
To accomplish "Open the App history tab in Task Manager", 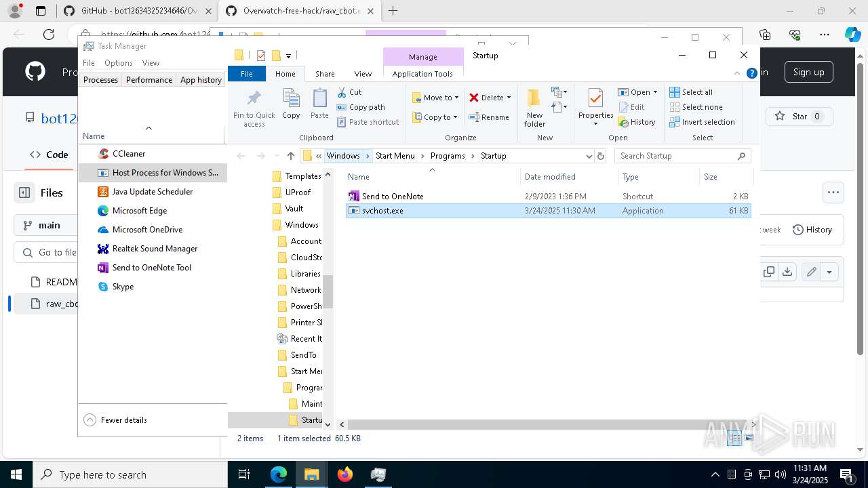I will pyautogui.click(x=201, y=80).
